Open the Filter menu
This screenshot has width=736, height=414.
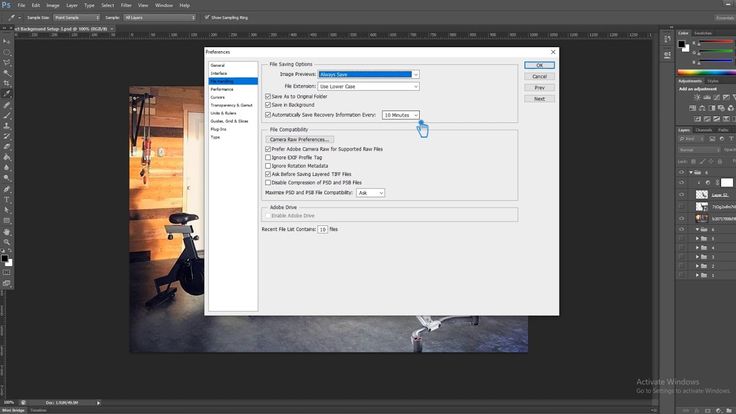click(x=126, y=5)
